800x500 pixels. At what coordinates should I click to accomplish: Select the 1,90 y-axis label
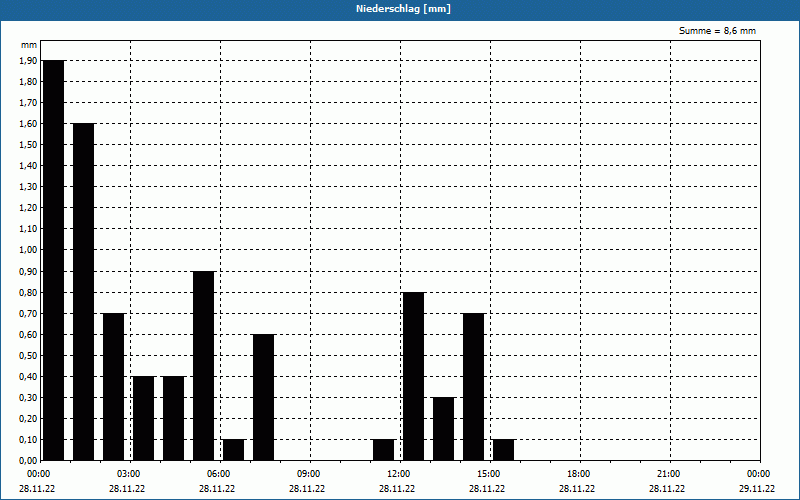(28, 60)
